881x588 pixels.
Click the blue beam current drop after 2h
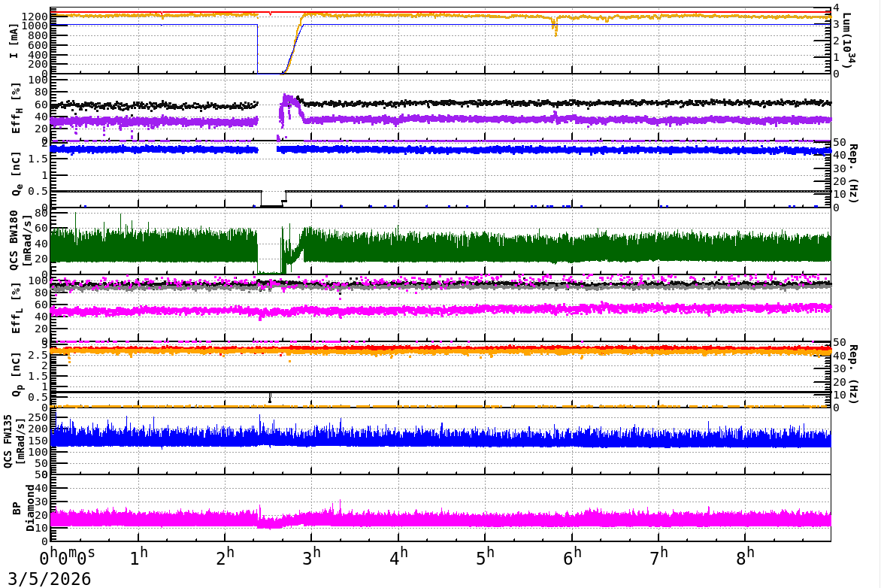[257, 49]
